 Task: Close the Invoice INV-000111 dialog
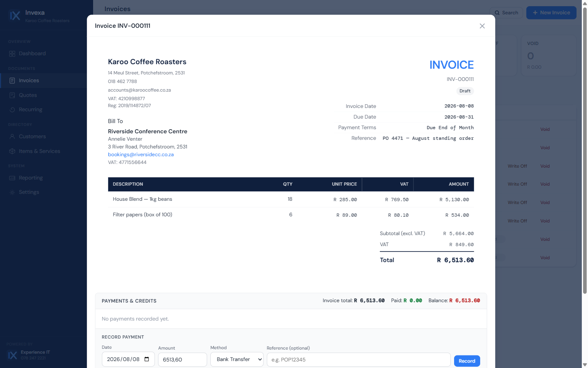[x=482, y=26]
